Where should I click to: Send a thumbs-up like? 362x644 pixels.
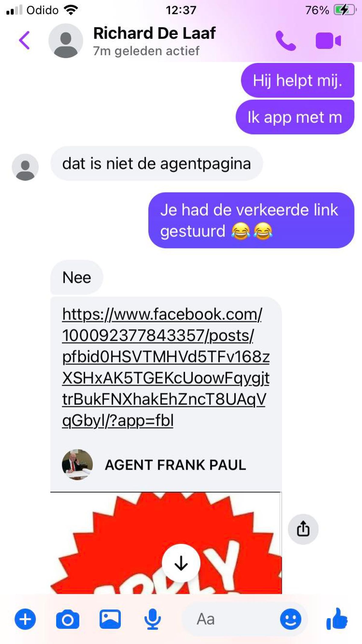(337, 619)
